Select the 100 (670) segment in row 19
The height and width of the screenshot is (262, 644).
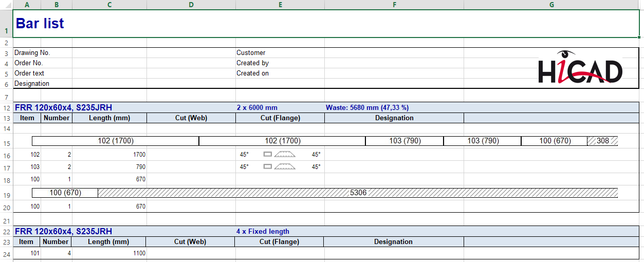(65, 193)
